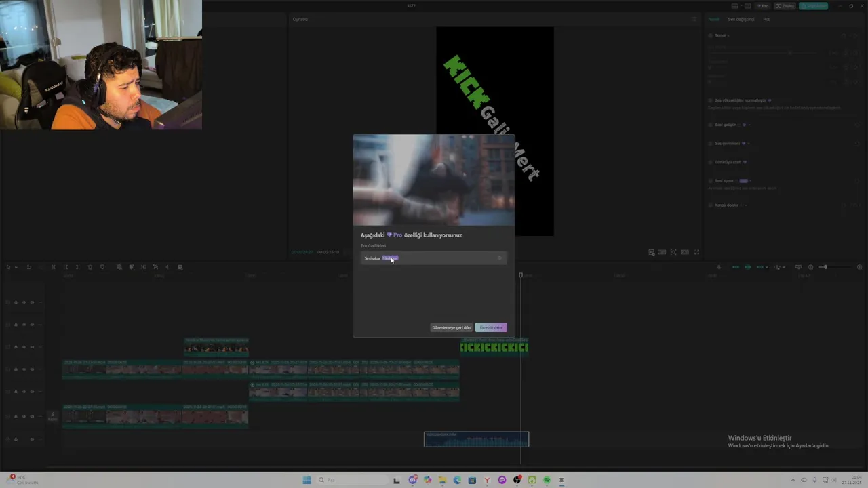Viewport: 868px width, 488px height.
Task: Click 'Düzenlemeye geri dön' button
Action: click(x=451, y=327)
